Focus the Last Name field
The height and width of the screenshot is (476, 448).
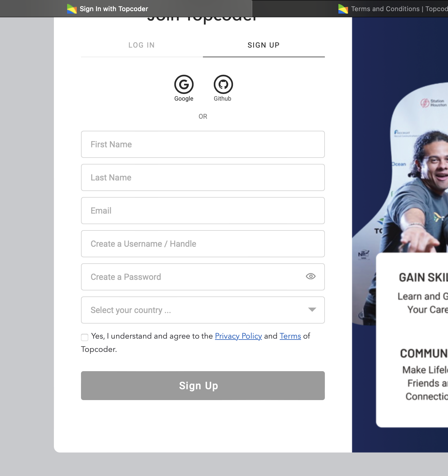pos(203,177)
